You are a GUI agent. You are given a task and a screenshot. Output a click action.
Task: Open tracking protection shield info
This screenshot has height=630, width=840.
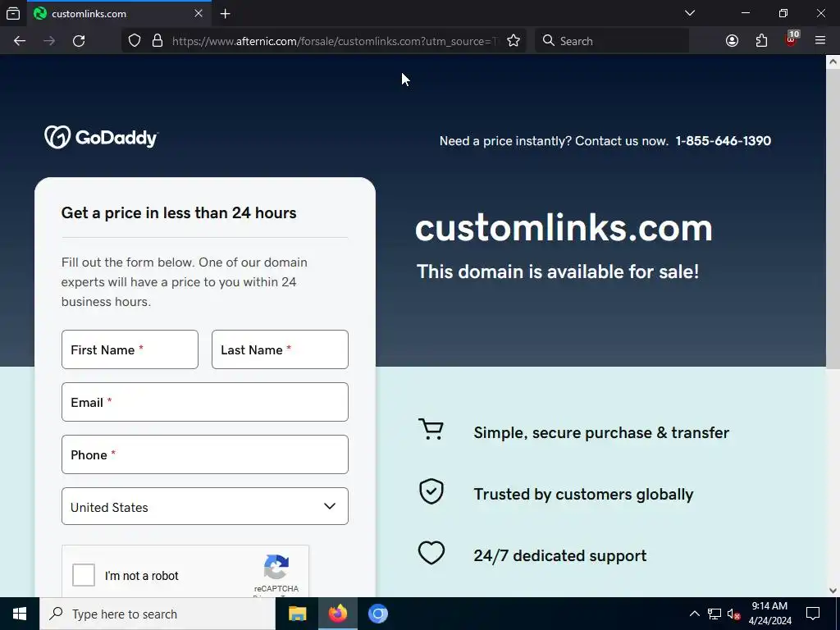click(135, 41)
